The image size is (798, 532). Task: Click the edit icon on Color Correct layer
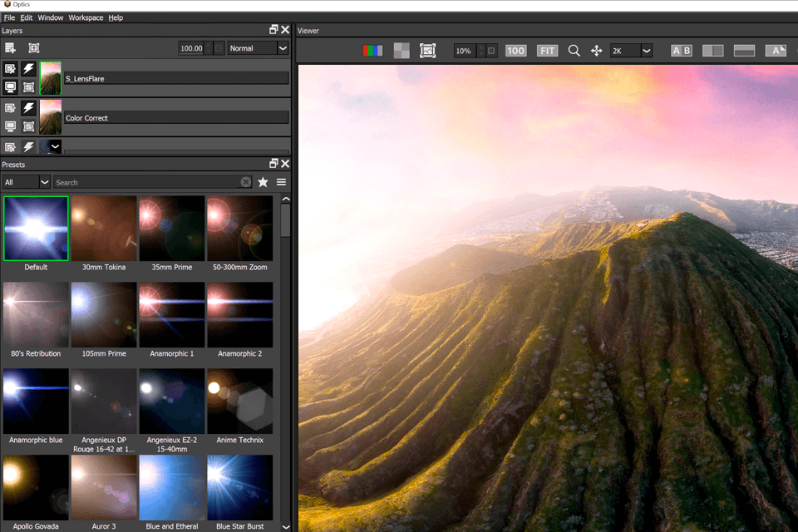click(x=10, y=107)
